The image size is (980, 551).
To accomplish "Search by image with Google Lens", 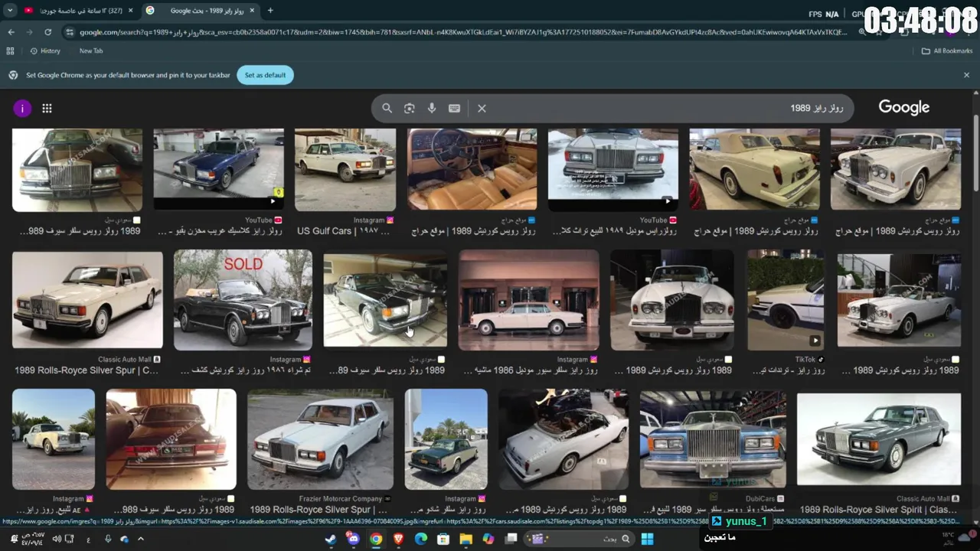I will (x=410, y=109).
